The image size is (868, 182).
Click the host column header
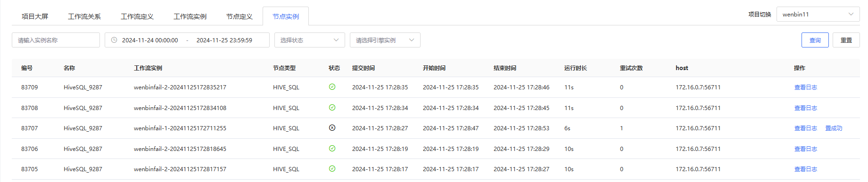click(x=682, y=68)
